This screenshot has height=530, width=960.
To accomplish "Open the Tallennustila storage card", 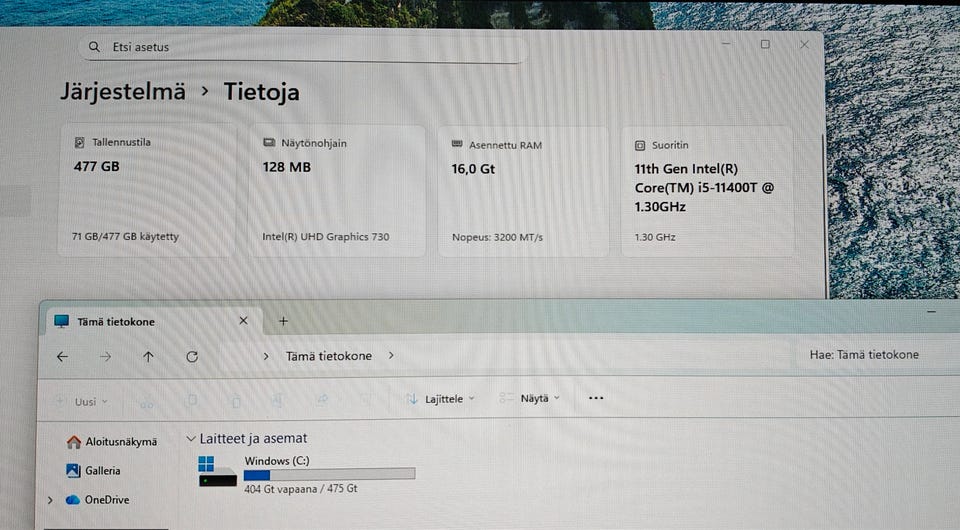I will [x=147, y=189].
